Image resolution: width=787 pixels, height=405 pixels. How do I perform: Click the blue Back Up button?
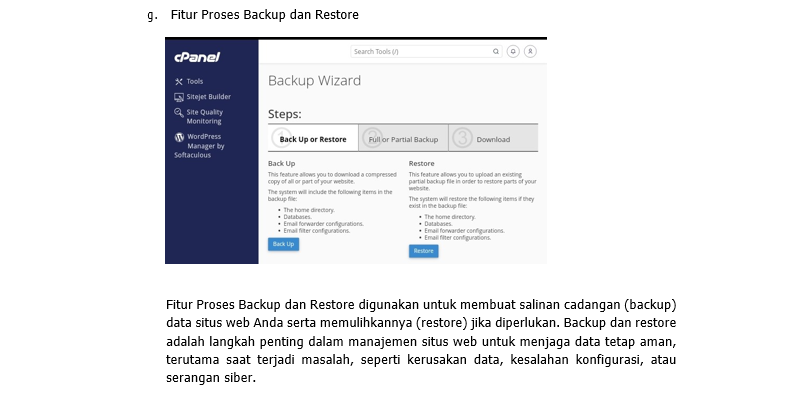[x=284, y=244]
